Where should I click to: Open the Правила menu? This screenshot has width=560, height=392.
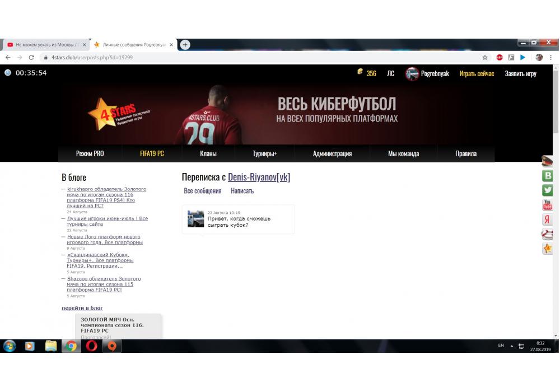pyautogui.click(x=466, y=153)
